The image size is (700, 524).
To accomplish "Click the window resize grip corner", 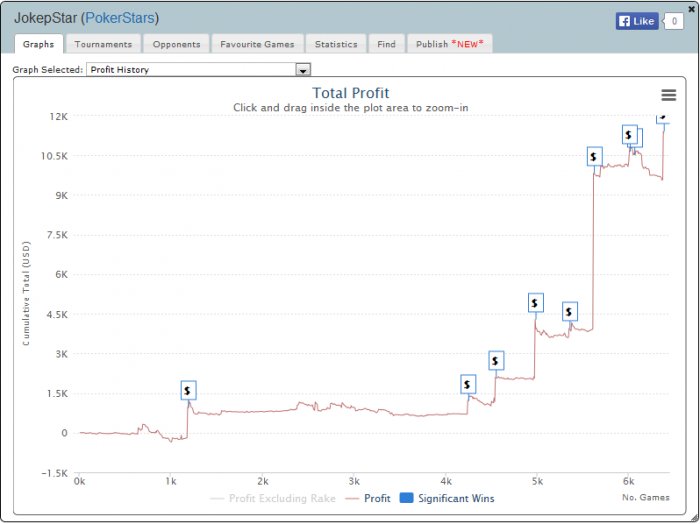I will (693, 517).
